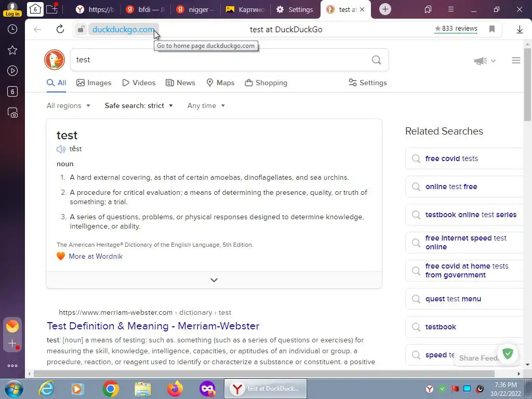Image resolution: width=532 pixels, height=399 pixels.
Task: Open the megaphone announcements dropdown
Action: click(485, 61)
